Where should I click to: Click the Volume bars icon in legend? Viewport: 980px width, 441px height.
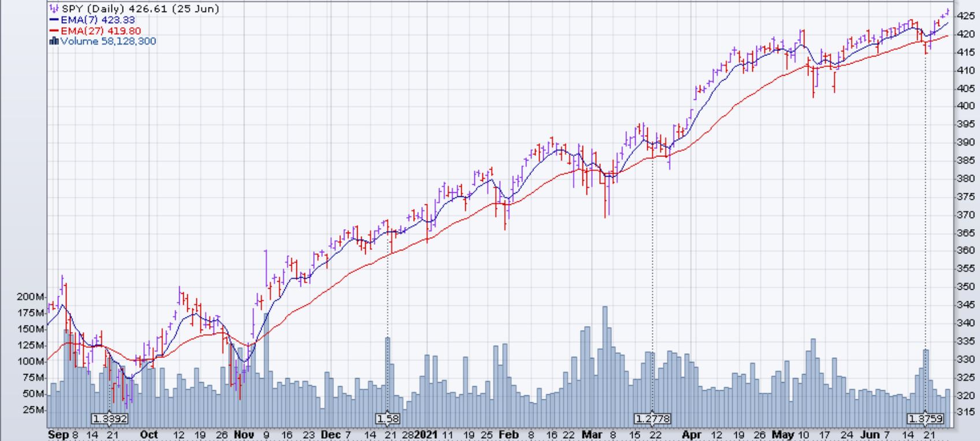[x=54, y=42]
